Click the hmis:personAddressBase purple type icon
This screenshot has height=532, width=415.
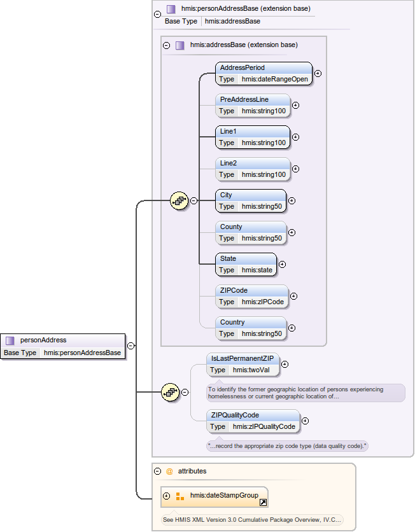171,9
